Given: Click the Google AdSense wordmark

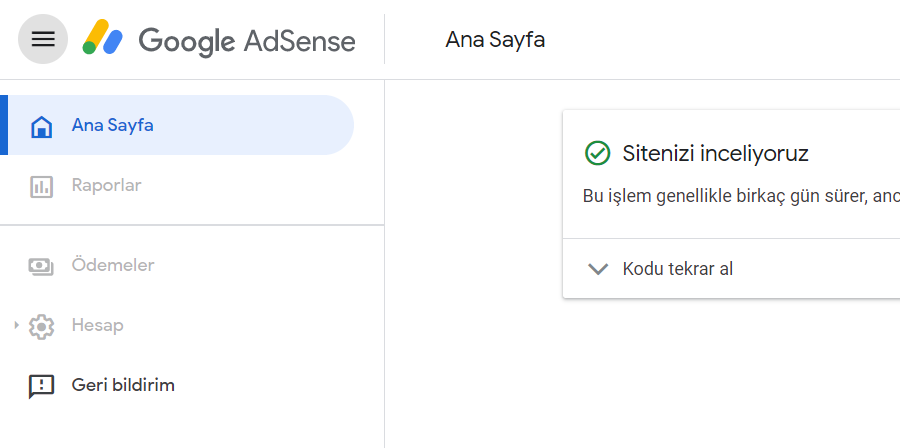Looking at the screenshot, I should 247,41.
